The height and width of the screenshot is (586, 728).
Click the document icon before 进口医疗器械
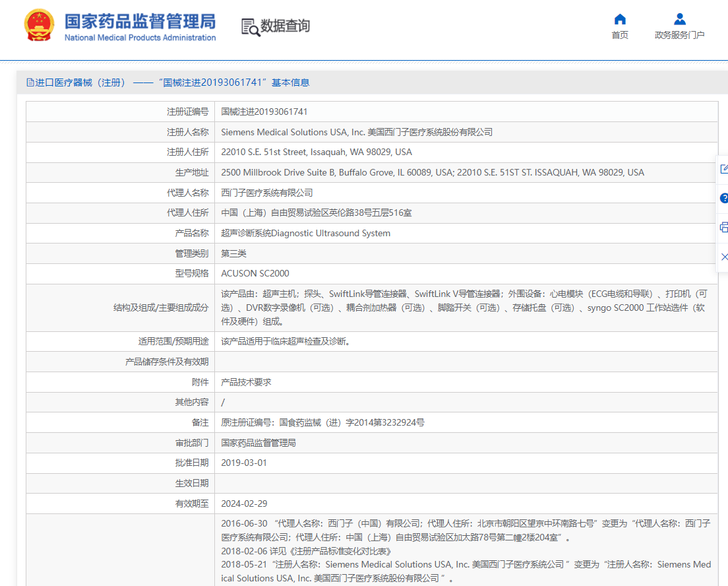(x=30, y=82)
